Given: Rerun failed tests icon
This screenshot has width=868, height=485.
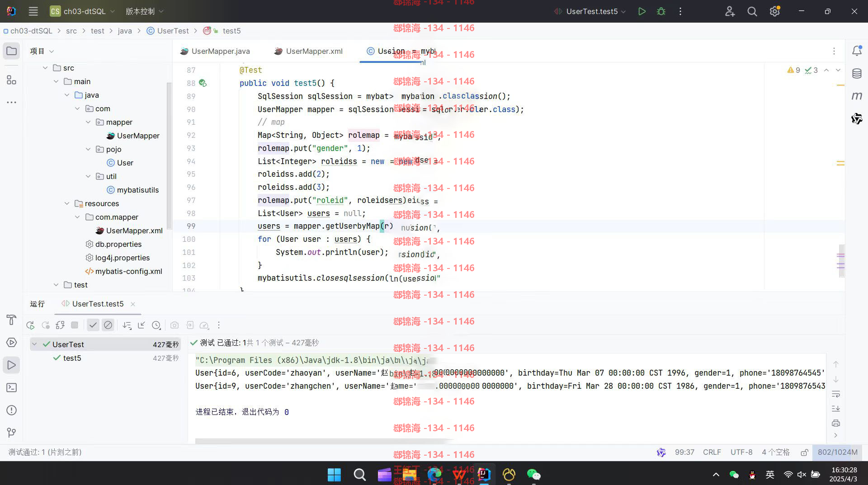Looking at the screenshot, I should pyautogui.click(x=45, y=325).
